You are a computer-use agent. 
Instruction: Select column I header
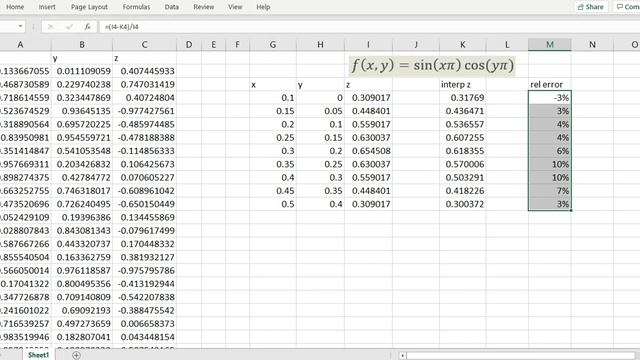coord(368,45)
